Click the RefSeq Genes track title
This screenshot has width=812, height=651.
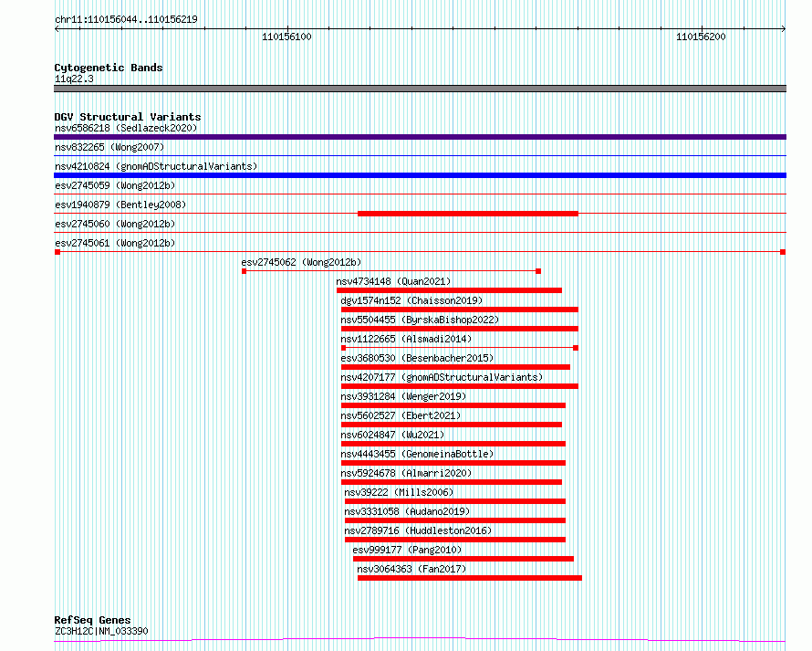92,621
